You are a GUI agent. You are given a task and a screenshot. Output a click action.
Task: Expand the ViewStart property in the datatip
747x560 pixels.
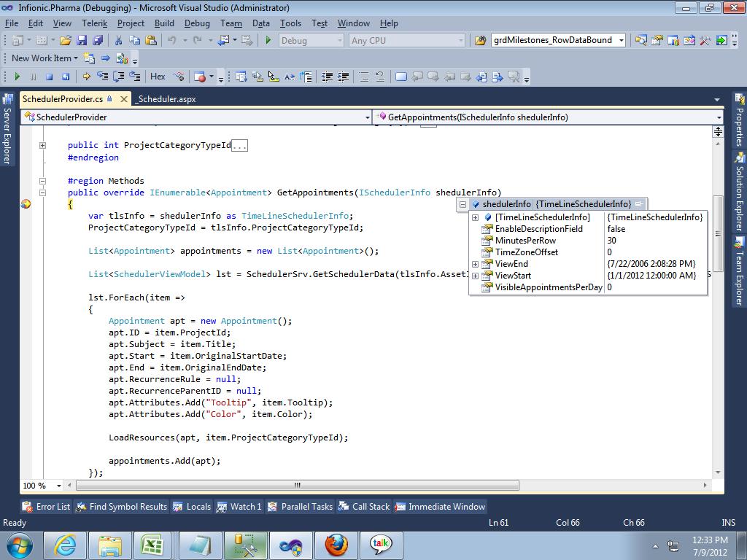coord(476,276)
